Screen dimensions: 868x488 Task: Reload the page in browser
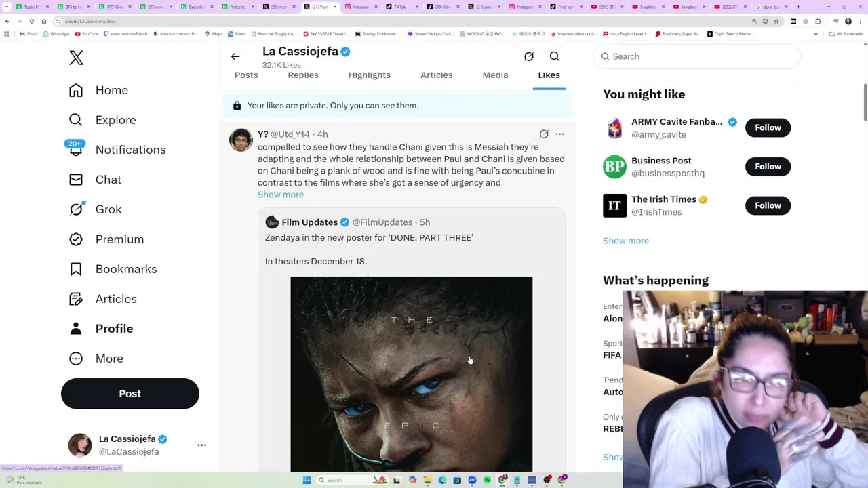click(31, 21)
